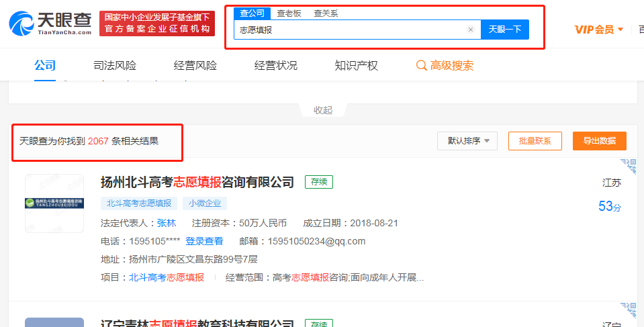Click the TianYanCha logo
This screenshot has width=644, height=327.
(x=50, y=24)
